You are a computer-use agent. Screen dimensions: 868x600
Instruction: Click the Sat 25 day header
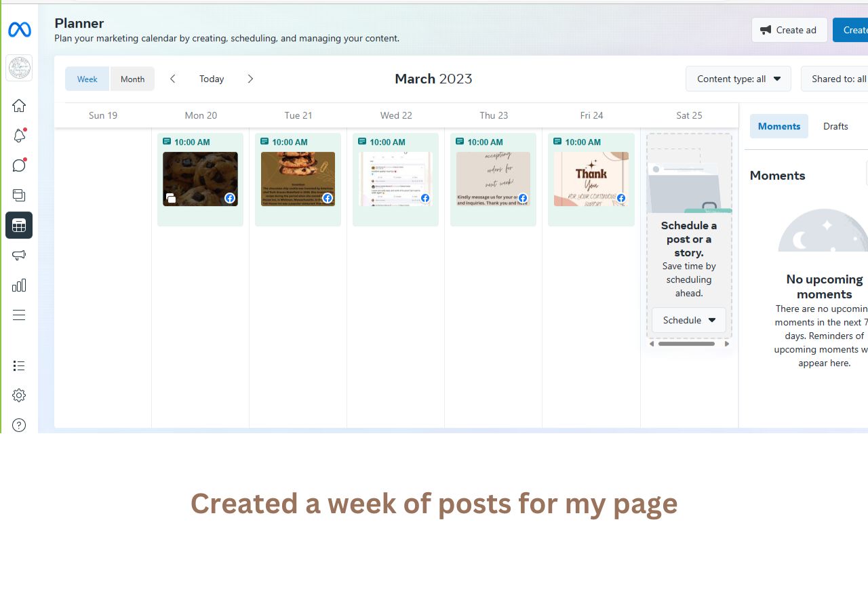[689, 115]
